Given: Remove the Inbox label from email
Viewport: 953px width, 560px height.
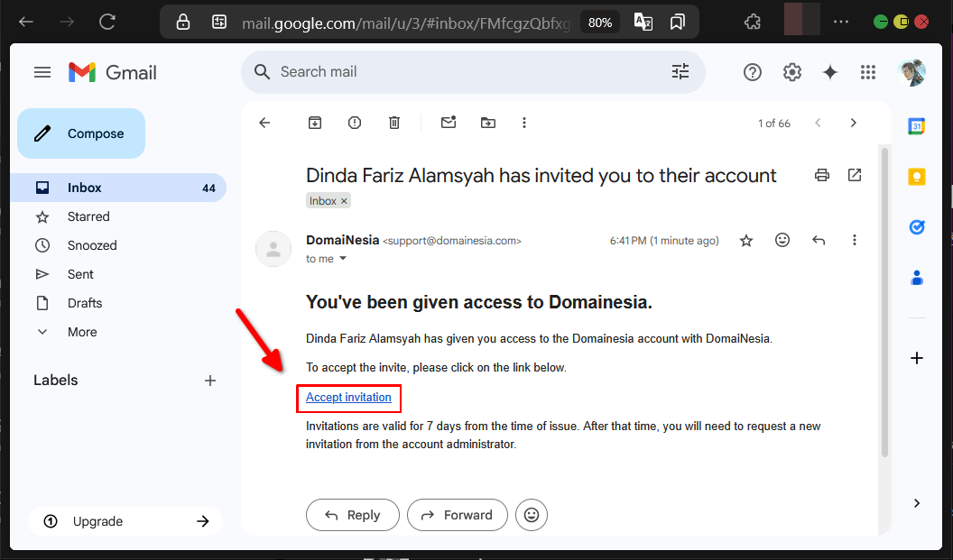Looking at the screenshot, I should pyautogui.click(x=344, y=201).
